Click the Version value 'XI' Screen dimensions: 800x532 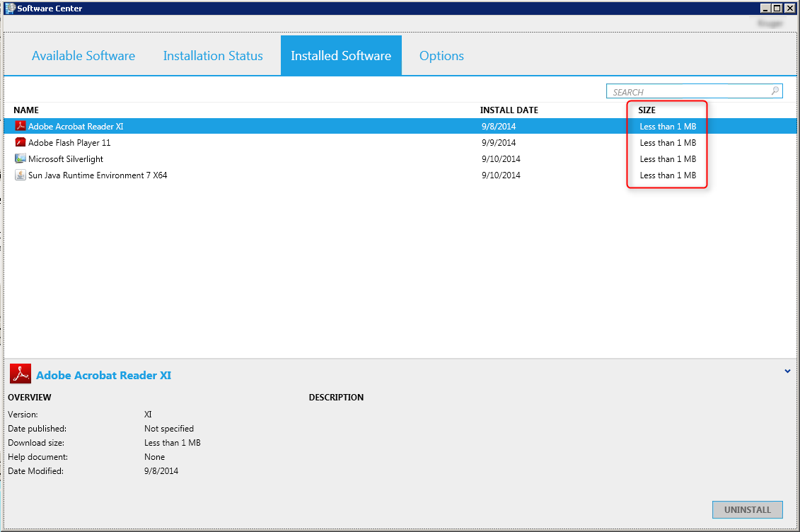(148, 414)
